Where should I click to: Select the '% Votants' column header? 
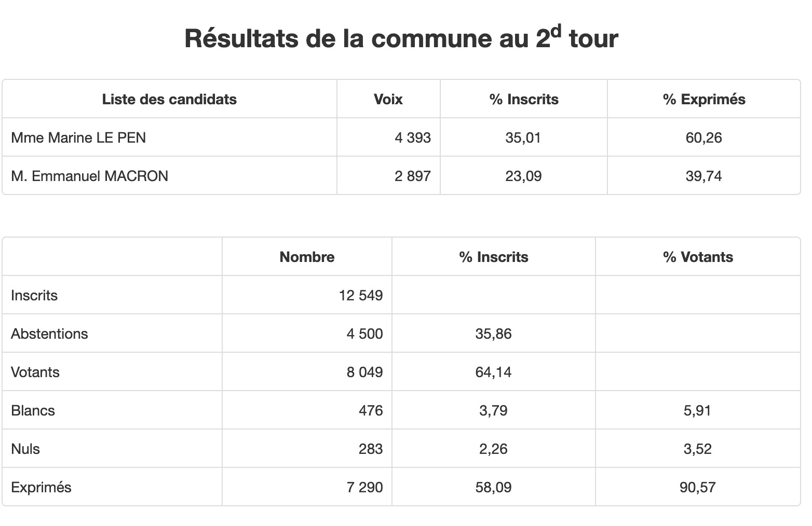click(698, 257)
